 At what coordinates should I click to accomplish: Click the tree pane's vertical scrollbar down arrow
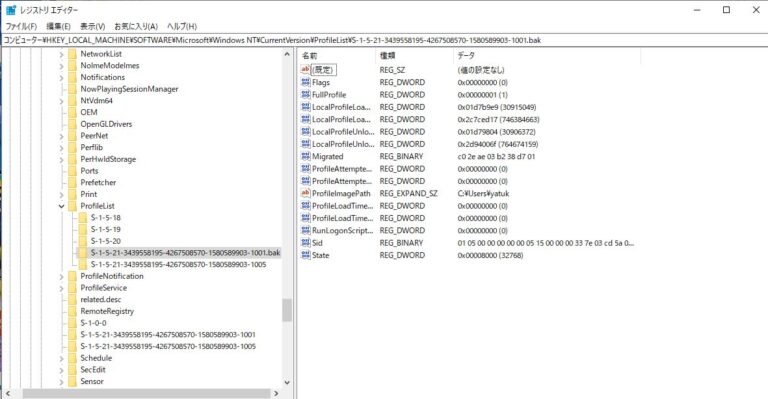pos(287,382)
